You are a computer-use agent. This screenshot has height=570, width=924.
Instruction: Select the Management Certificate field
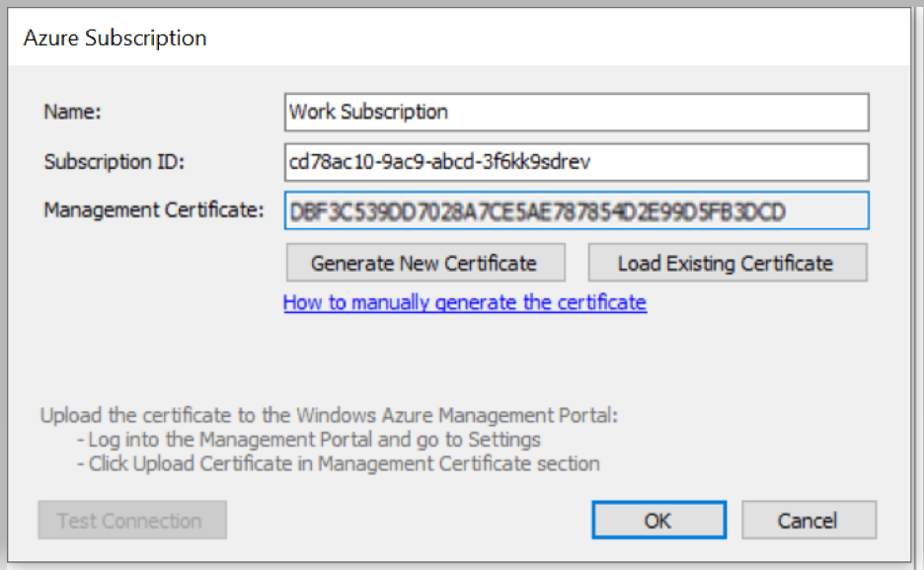coord(577,210)
